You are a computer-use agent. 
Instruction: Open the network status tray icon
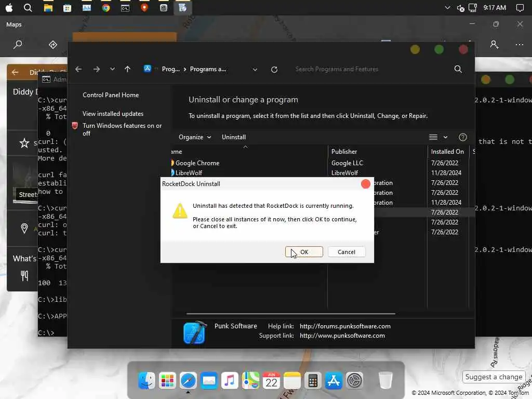pos(460,8)
